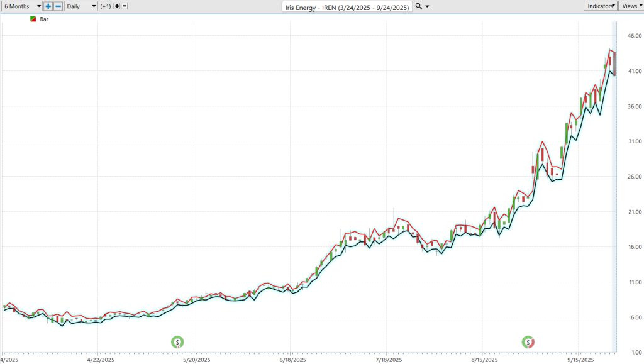Click the 9/15/2025 date axis label
Viewport: 644px width, 364px height.
click(x=581, y=360)
